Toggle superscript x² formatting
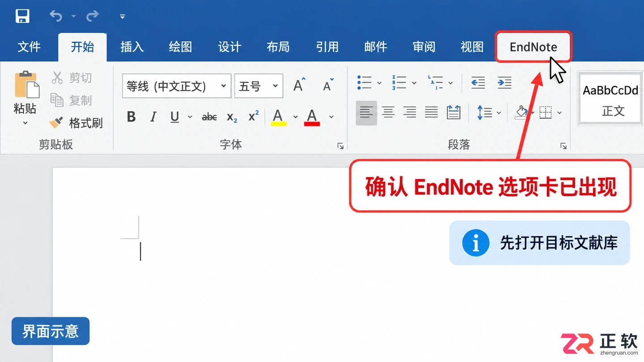Screen dimensions: 644x362 tap(254, 116)
